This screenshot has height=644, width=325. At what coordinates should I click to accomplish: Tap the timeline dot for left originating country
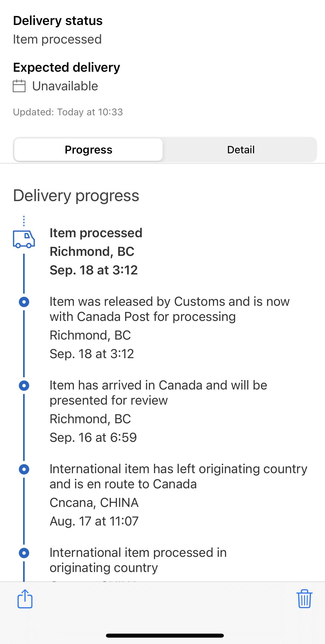point(24,469)
